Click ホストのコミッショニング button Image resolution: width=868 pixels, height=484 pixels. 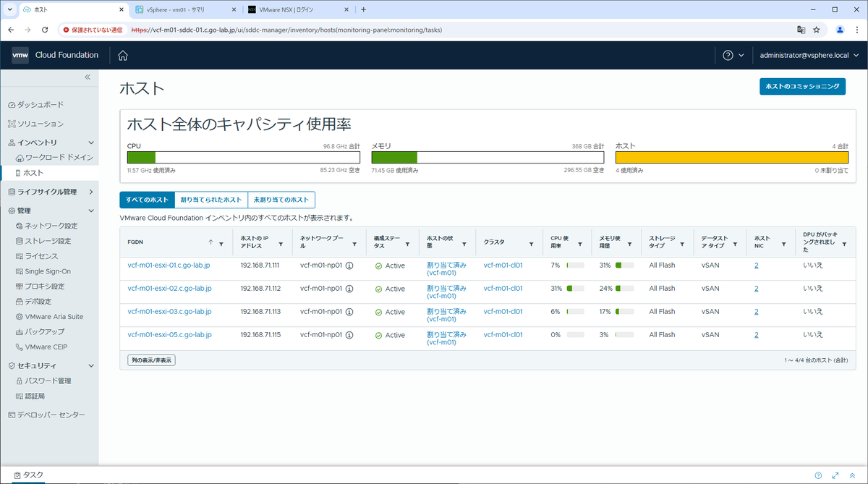point(802,86)
